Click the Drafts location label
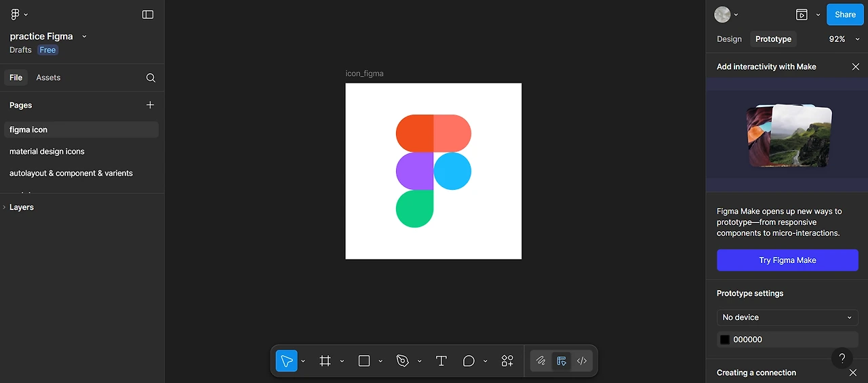868x383 pixels. [x=20, y=50]
